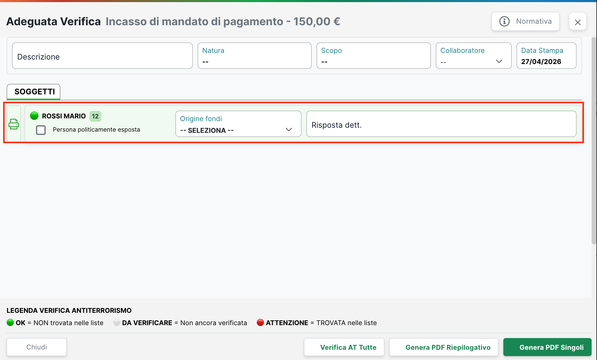The image size is (597, 360).
Task: Click the Scopo field
Action: click(373, 56)
